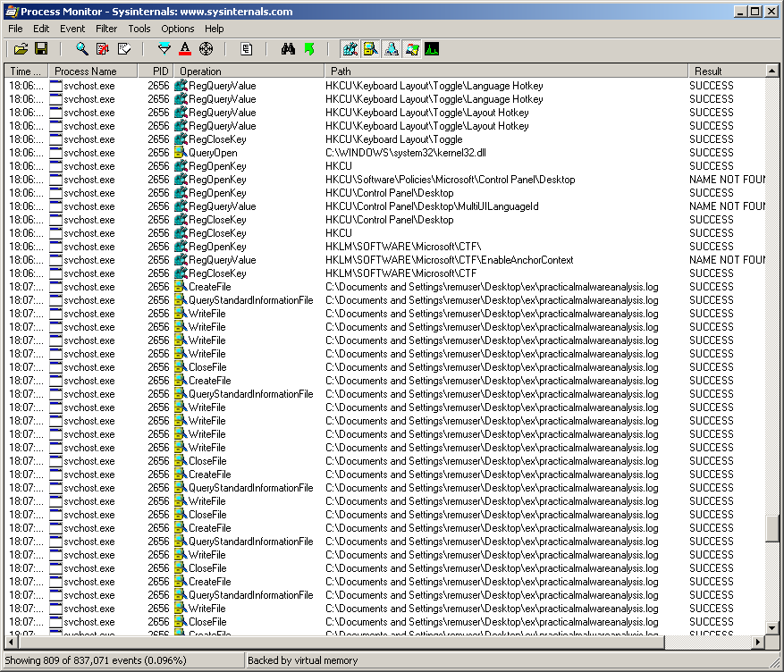Select the kernel32.dll QueryOpen row path
The height and width of the screenshot is (672, 784).
(x=406, y=153)
